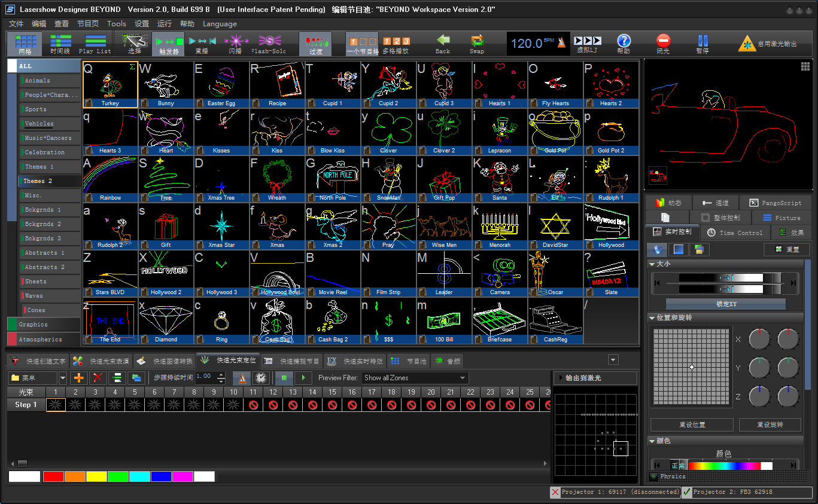This screenshot has height=504, width=818.
Task: Select the Vehicles category
Action: click(x=50, y=124)
